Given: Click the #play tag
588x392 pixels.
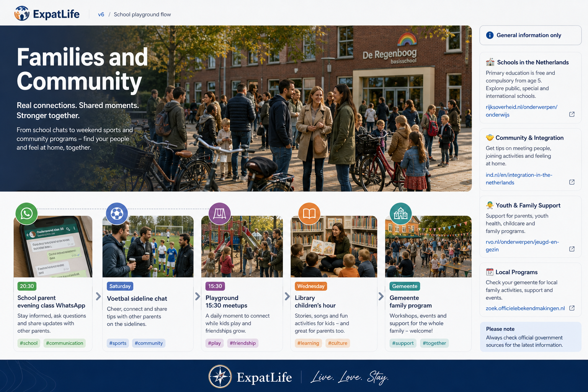Looking at the screenshot, I should [214, 343].
